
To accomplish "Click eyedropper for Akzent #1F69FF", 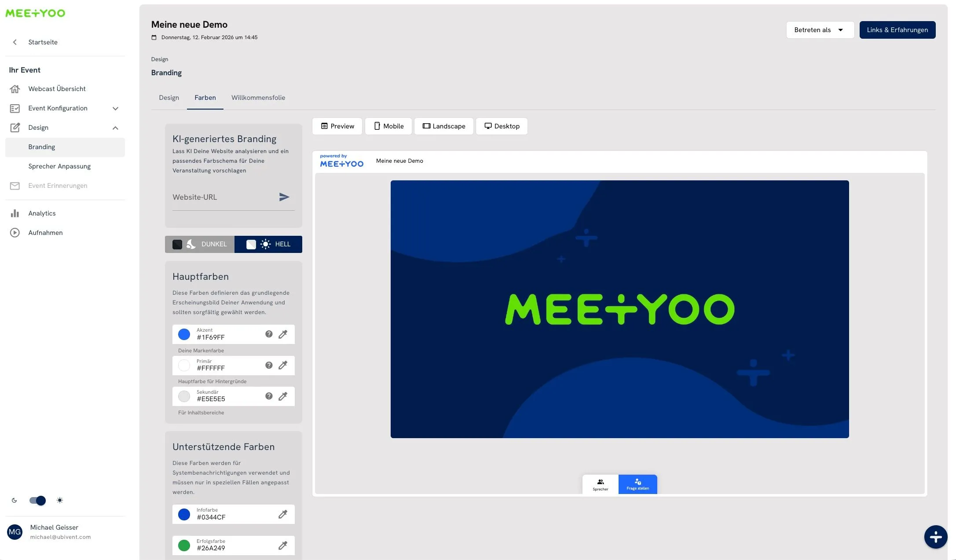I will (283, 334).
